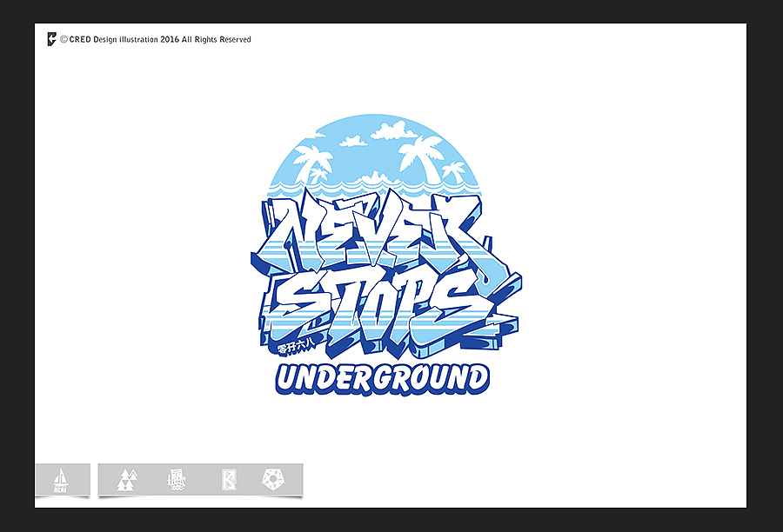The width and height of the screenshot is (783, 532).
Task: Click the CRED logo mark before copyright
Action: click(52, 39)
